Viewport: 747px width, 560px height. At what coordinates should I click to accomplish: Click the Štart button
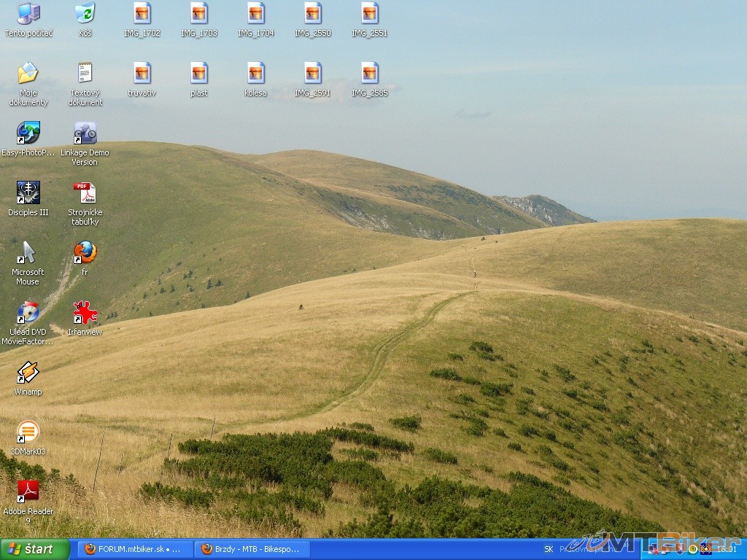click(34, 549)
